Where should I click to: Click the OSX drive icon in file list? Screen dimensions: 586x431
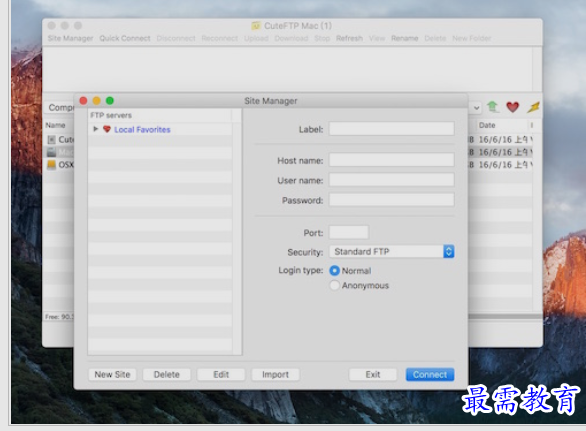pyautogui.click(x=51, y=164)
